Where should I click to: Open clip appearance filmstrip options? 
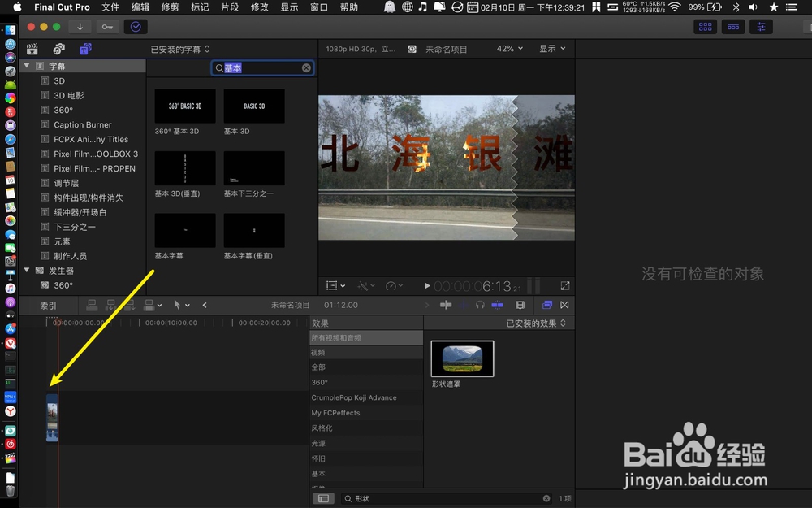[520, 305]
